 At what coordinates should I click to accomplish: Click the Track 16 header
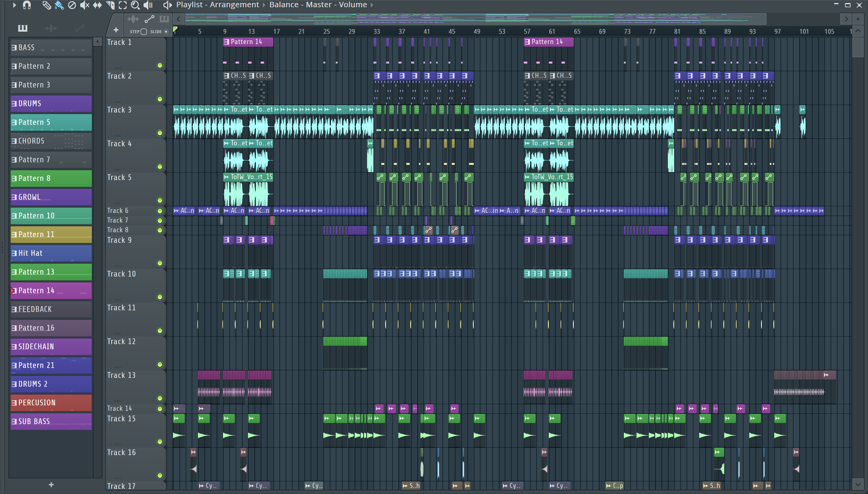coord(136,464)
